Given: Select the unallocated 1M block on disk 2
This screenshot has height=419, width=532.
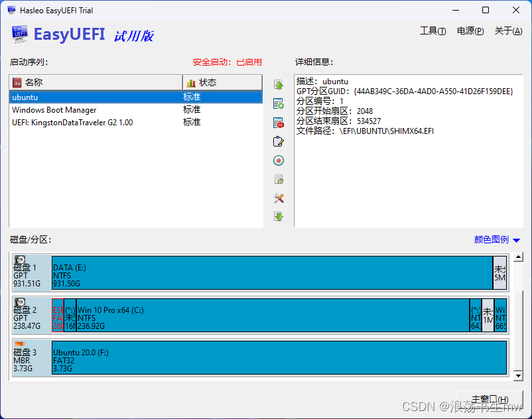Looking at the screenshot, I should pos(488,315).
